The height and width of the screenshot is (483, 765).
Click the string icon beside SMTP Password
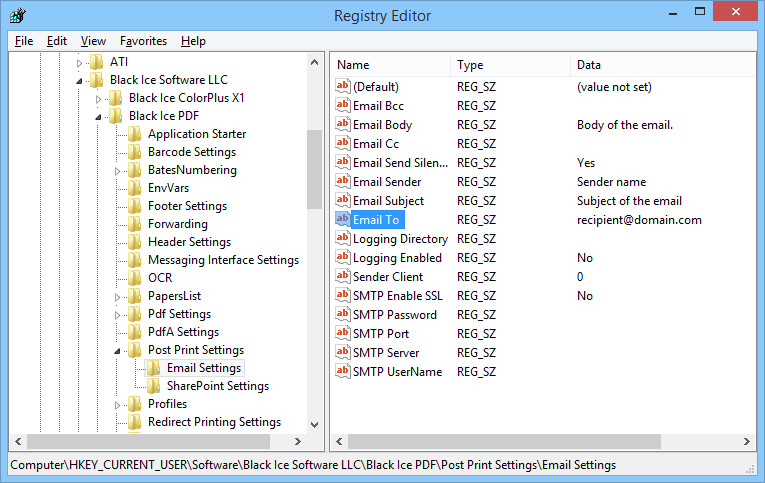point(342,315)
